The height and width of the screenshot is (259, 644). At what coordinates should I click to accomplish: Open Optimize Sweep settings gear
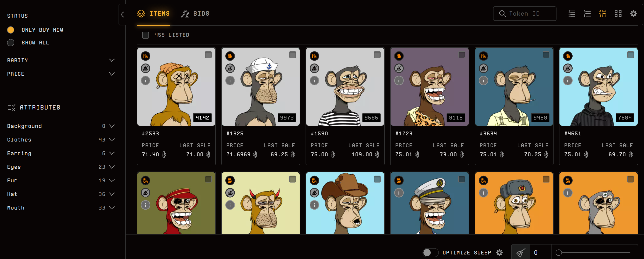tap(499, 252)
